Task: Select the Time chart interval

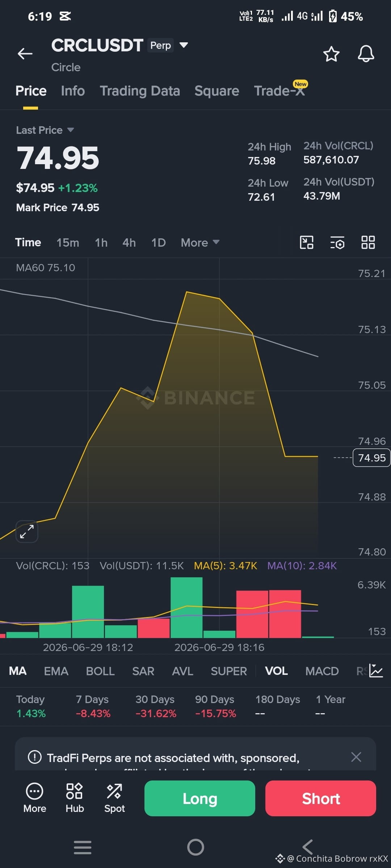Action: pyautogui.click(x=28, y=242)
